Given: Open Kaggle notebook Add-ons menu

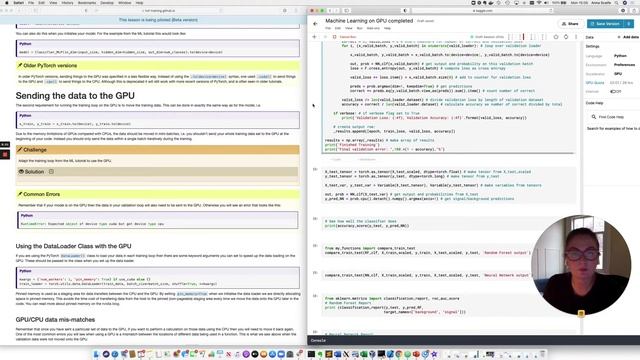Looking at the screenshot, I should pos(373,28).
